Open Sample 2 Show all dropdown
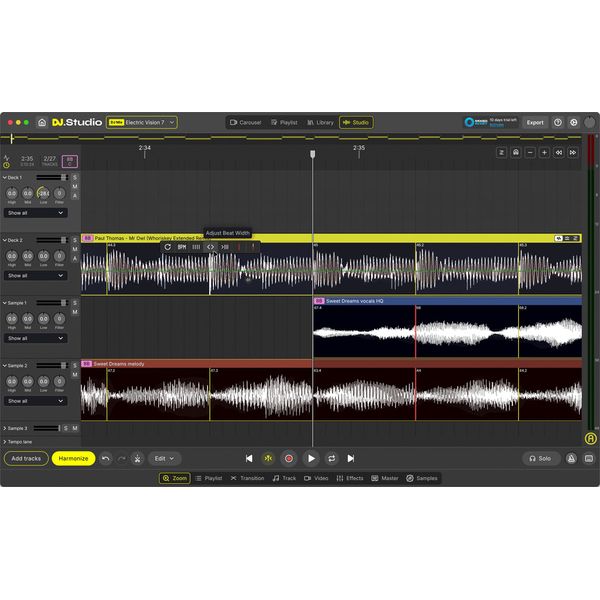The height and width of the screenshot is (600, 600). [36, 401]
